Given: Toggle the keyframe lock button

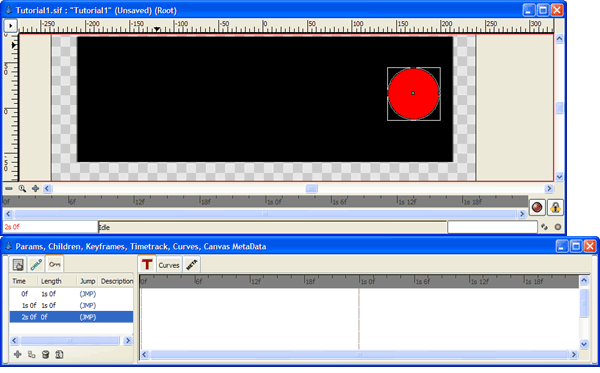Looking at the screenshot, I should (555, 207).
